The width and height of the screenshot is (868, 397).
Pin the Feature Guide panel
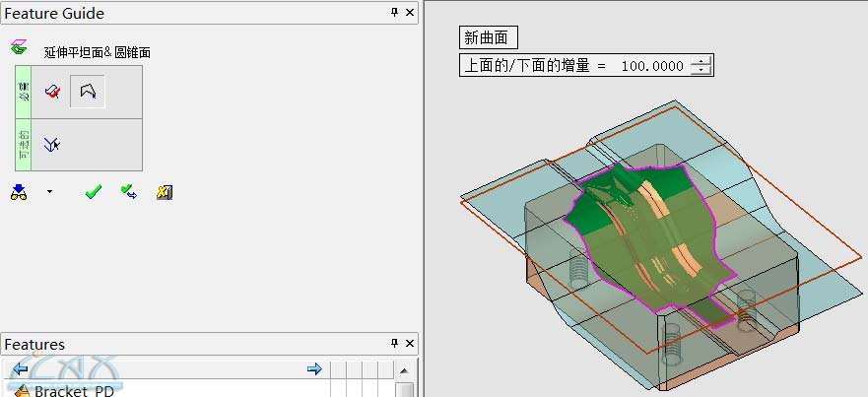click(x=395, y=12)
